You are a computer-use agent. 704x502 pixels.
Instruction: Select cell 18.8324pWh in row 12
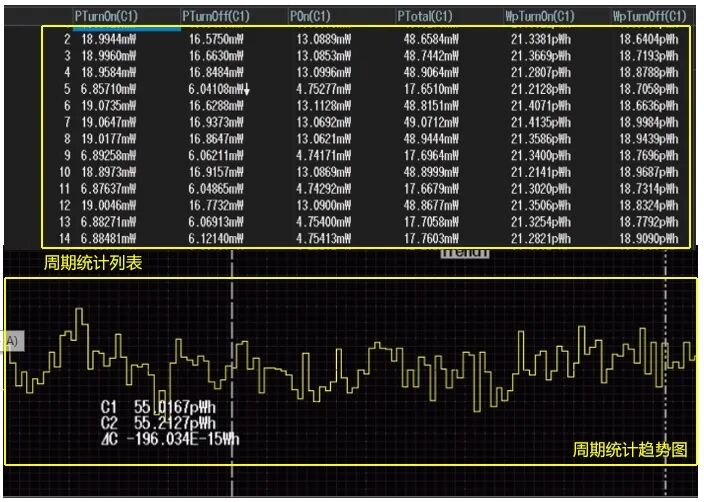(649, 206)
